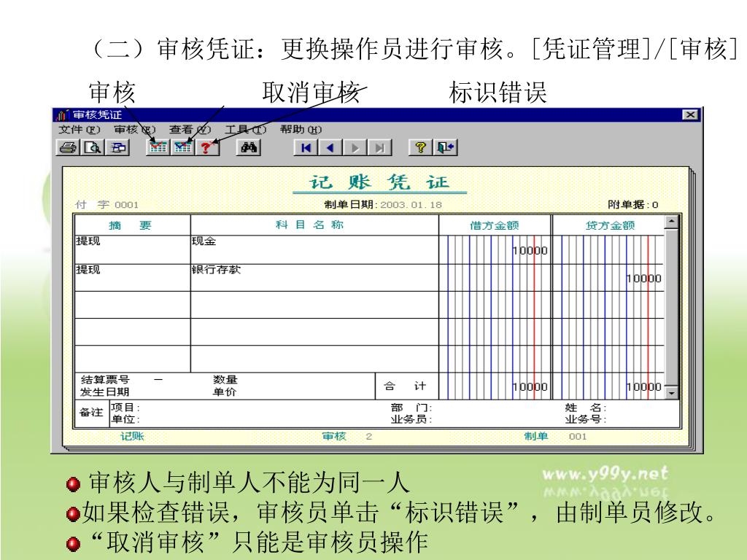Viewport: 747px width, 560px height.
Task: Open the 工具(T) menu
Action: coord(245,130)
